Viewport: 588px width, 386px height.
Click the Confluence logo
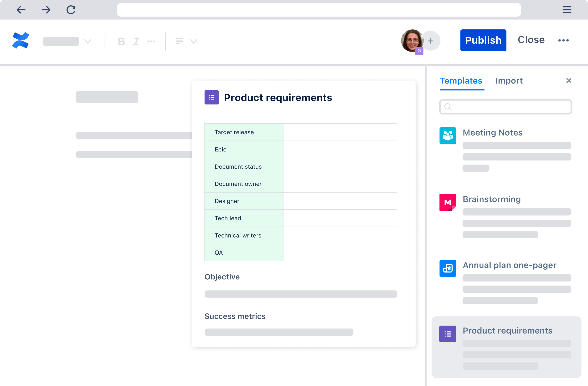coord(21,40)
